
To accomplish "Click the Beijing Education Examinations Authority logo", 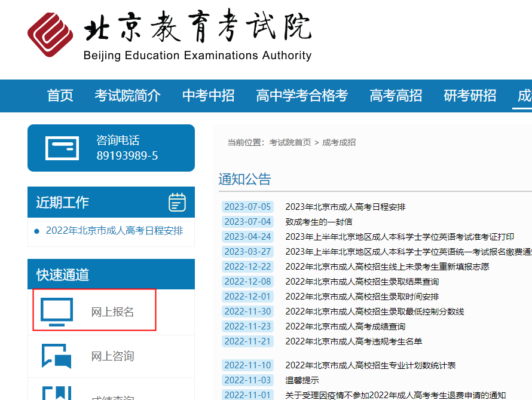I will point(50,35).
